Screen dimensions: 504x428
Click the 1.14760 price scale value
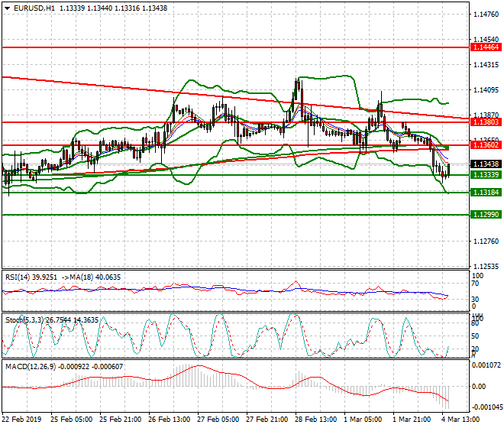point(486,15)
